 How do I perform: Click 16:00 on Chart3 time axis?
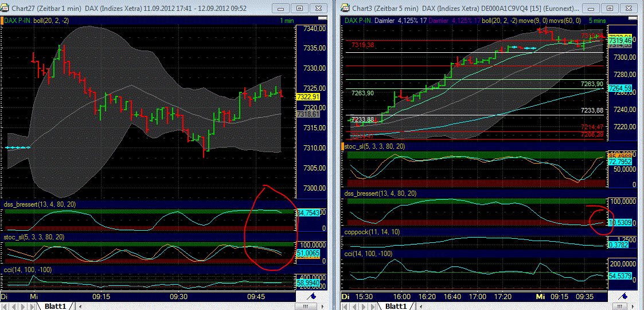(401, 296)
